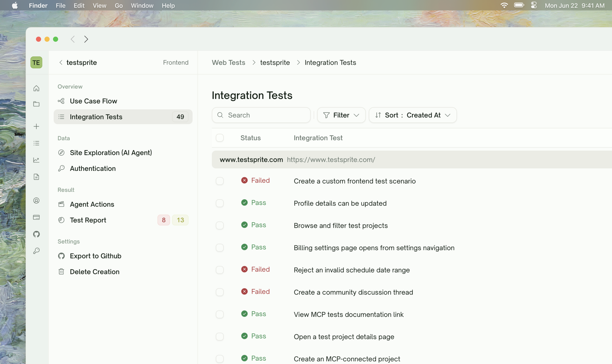Open the billing card icon in the left rail

pyautogui.click(x=36, y=217)
